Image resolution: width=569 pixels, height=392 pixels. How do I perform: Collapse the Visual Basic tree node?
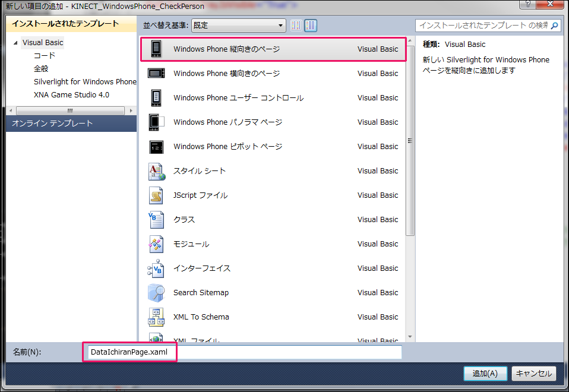point(15,43)
